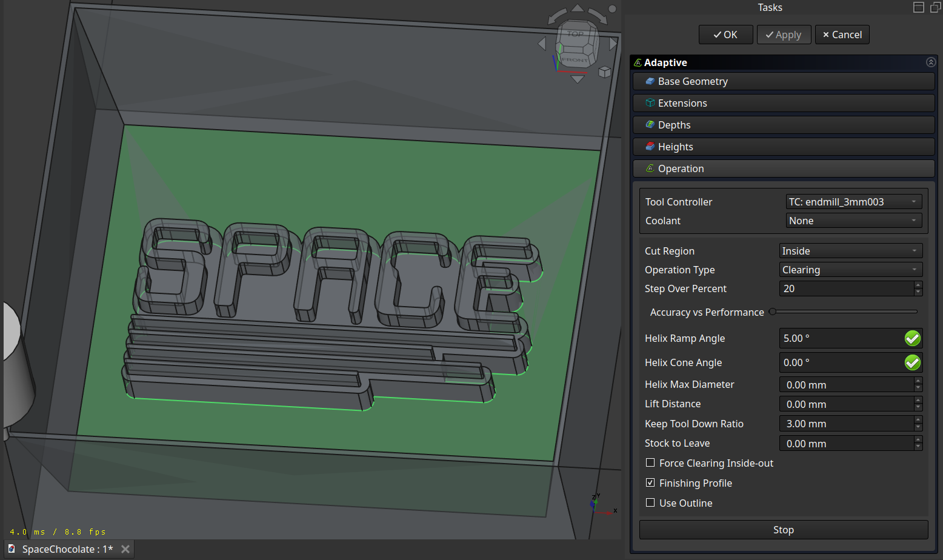Click the navigation cube up arrow

pos(578,8)
